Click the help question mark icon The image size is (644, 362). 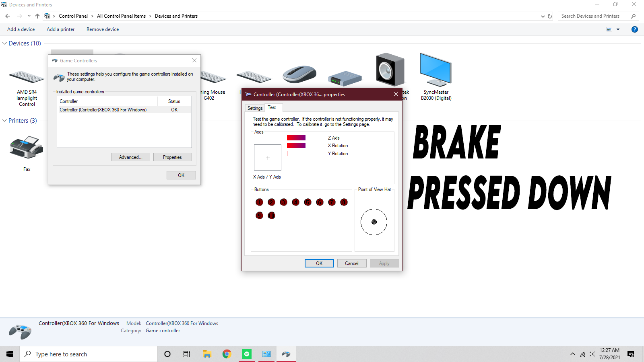pyautogui.click(x=635, y=29)
